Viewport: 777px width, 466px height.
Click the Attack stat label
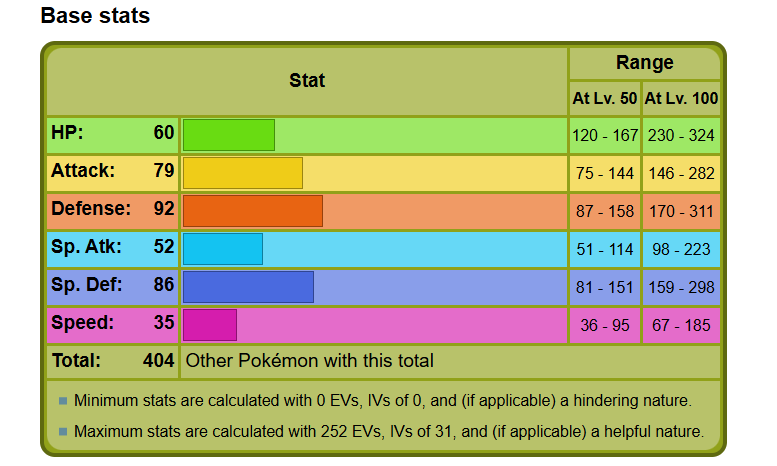83,171
